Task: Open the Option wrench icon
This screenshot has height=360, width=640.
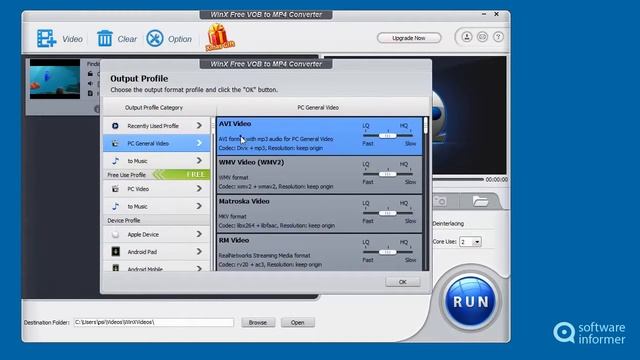Action: point(155,38)
